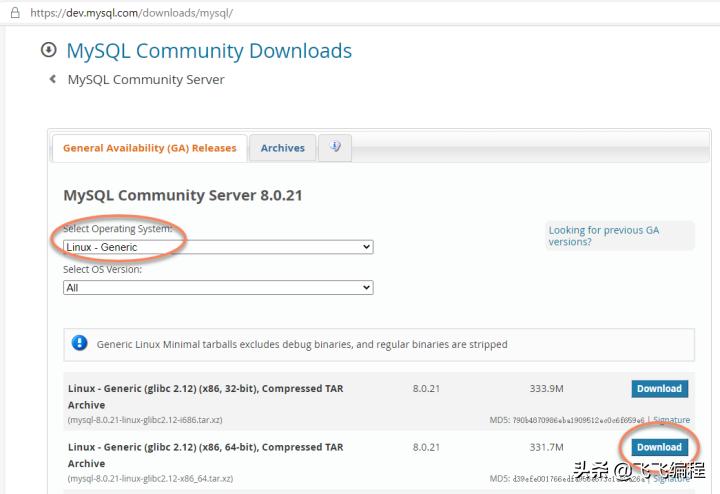Screen dimensions: 720x494
Task: Click the mysql-8.0.21-linux-glibc2.12-x86_64.tar.xz filename
Action: click(150, 478)
